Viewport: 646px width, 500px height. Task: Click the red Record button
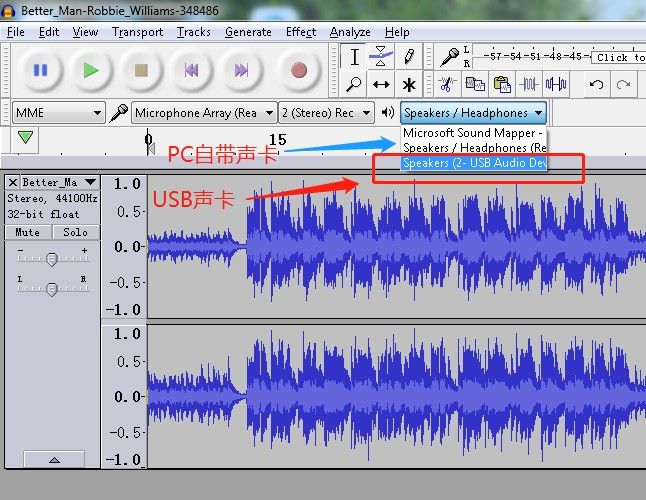(x=299, y=70)
